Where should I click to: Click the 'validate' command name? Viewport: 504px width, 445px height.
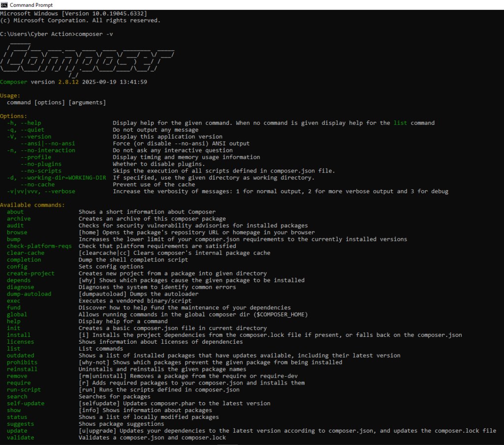(21, 438)
